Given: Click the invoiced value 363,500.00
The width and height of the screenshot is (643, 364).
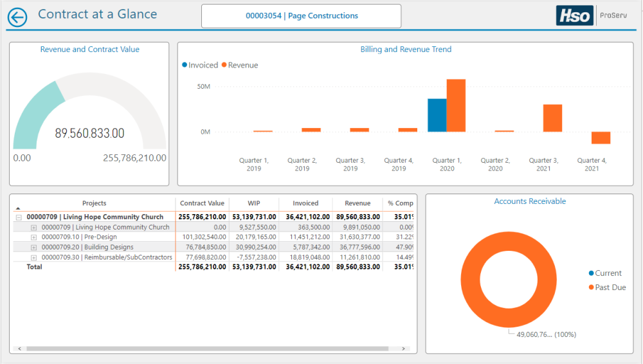Looking at the screenshot, I should click(314, 228).
